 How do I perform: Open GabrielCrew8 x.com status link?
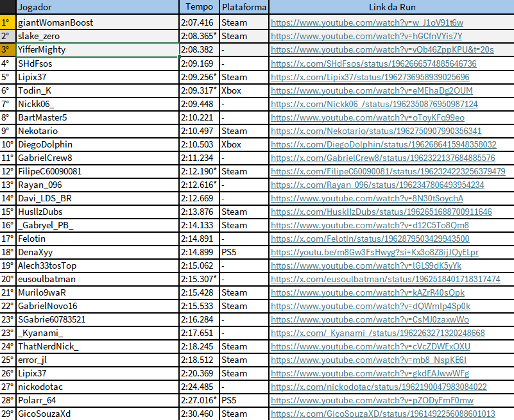(x=383, y=158)
